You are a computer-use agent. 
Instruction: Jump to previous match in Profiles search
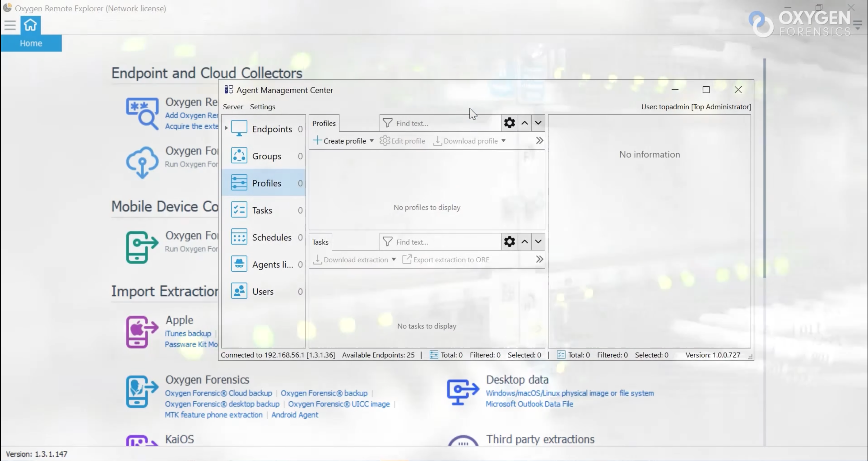[x=524, y=123]
